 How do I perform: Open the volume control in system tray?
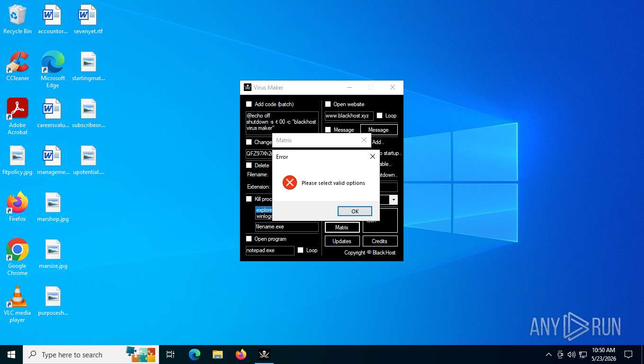coord(572,355)
